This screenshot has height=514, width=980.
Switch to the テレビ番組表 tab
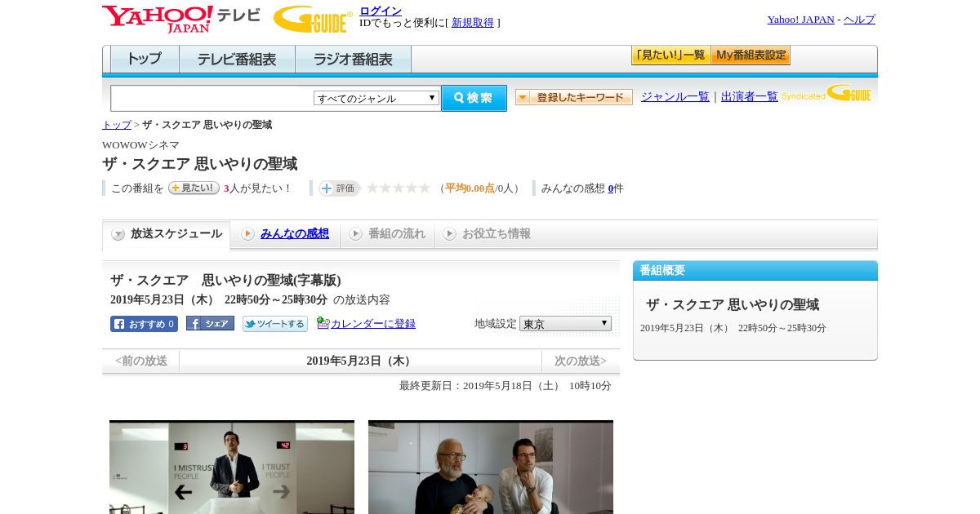click(237, 60)
